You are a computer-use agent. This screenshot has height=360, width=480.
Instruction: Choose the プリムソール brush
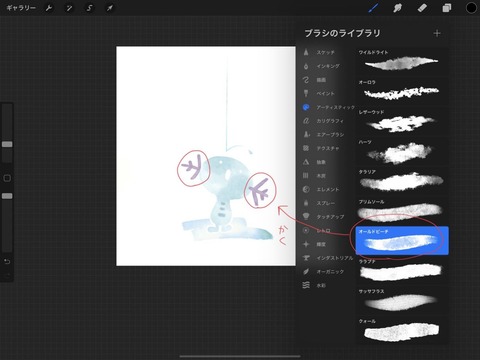[x=402, y=210]
